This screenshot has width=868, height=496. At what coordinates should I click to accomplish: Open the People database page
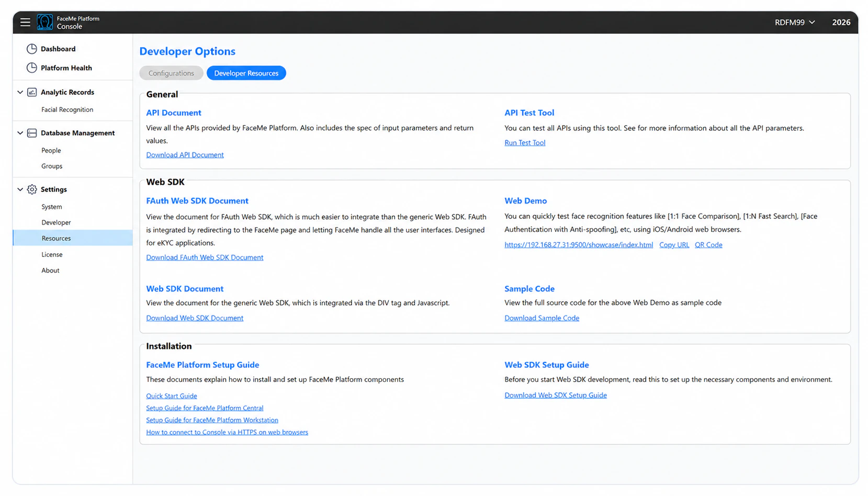[x=51, y=150]
